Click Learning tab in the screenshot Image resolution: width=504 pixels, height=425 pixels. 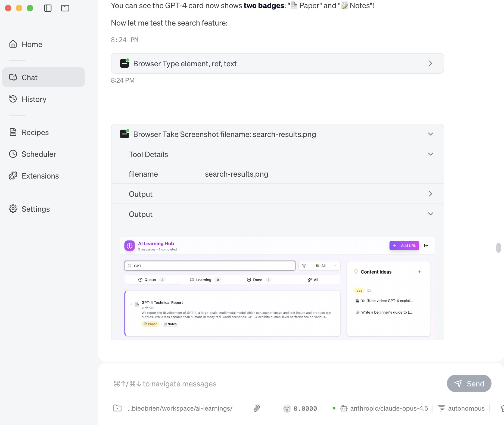[205, 280]
